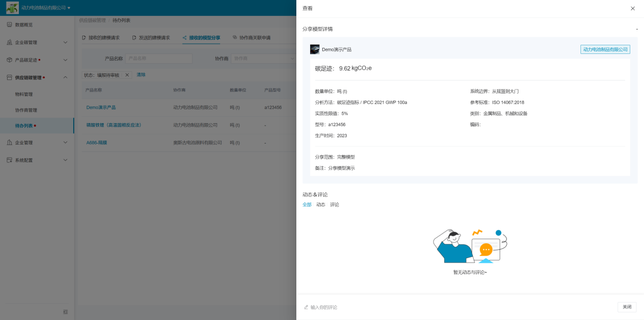Click the 产品碳足迹 cube icon
This screenshot has width=644, height=320.
point(10,60)
